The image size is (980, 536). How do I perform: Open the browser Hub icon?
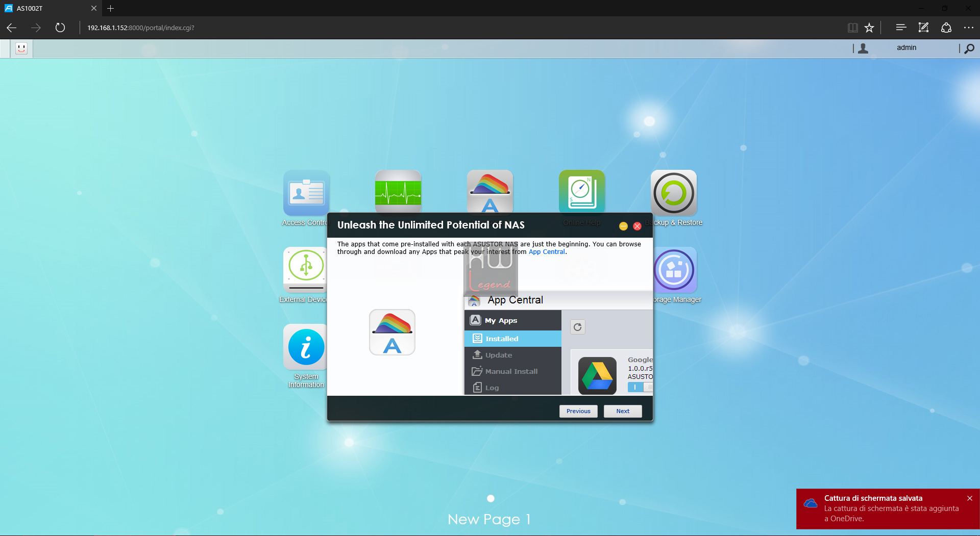pyautogui.click(x=901, y=28)
